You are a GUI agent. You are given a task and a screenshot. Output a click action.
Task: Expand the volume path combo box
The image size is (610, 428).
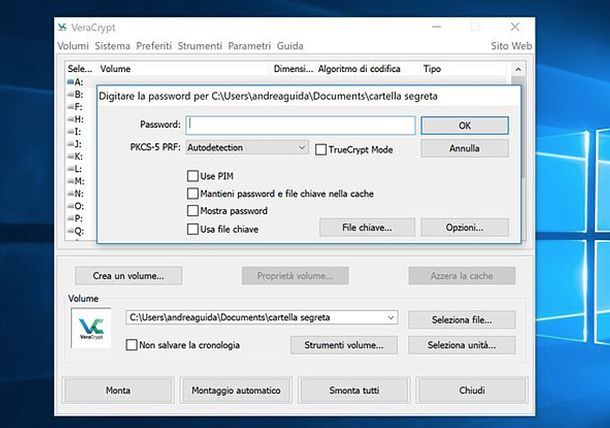tap(391, 317)
